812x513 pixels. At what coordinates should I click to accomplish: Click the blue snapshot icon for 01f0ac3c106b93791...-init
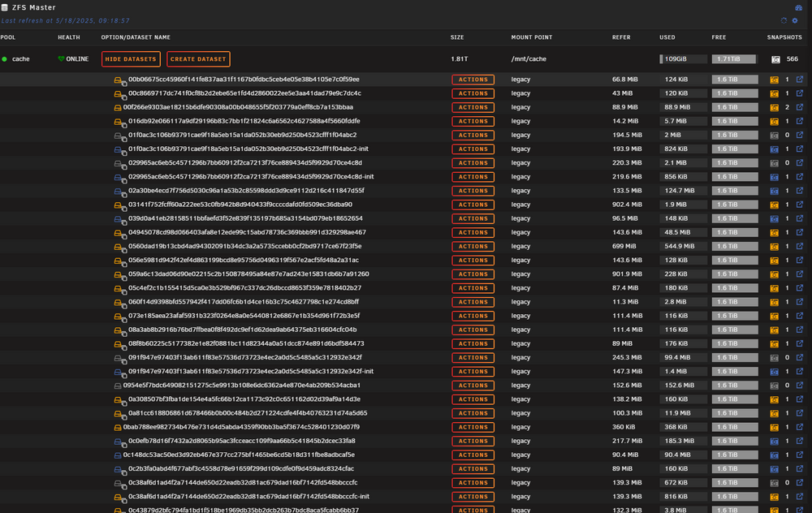pyautogui.click(x=774, y=149)
